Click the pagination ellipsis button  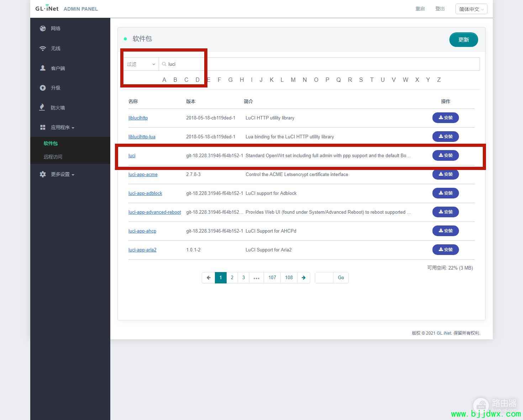[257, 278]
